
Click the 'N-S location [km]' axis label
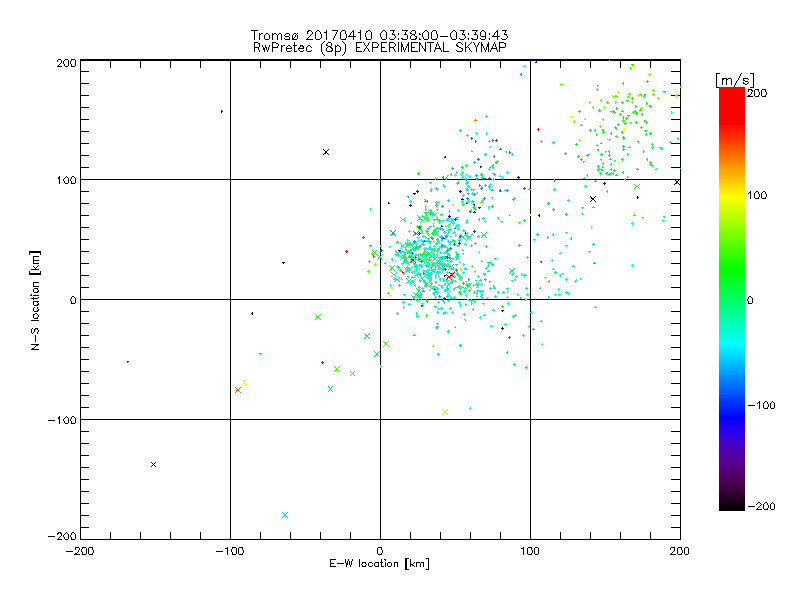point(35,300)
